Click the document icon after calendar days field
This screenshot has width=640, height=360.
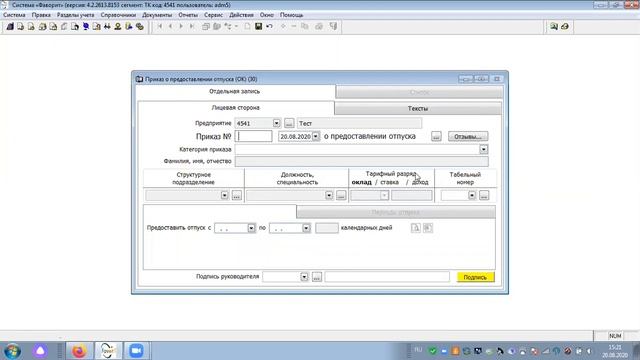(x=416, y=228)
